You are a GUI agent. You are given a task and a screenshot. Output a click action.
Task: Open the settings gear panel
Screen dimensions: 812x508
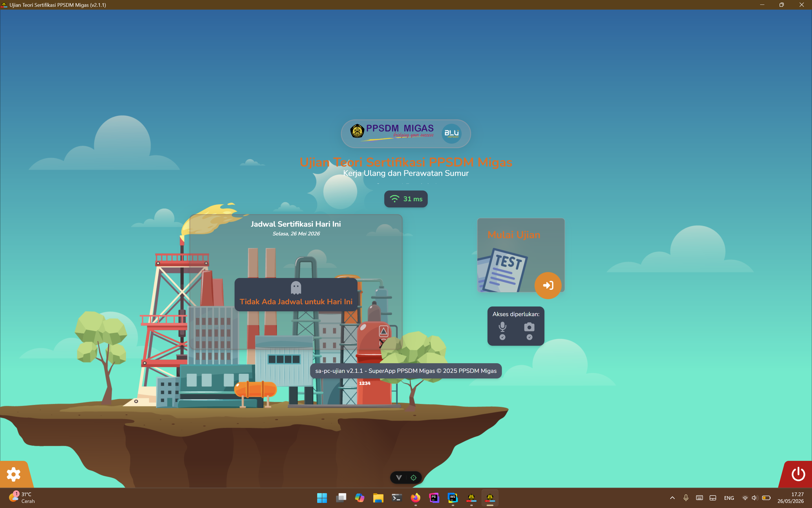(x=14, y=474)
